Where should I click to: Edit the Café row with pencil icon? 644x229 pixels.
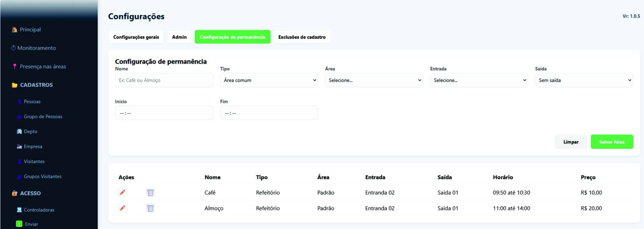123,192
